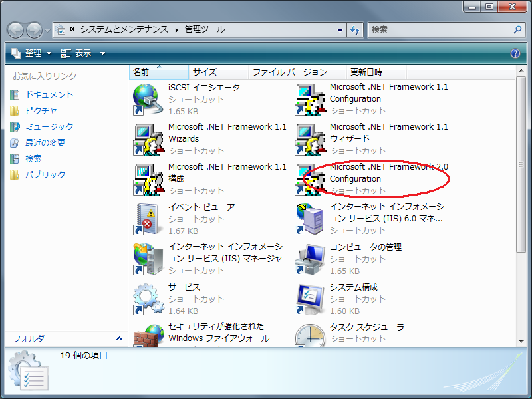
Task: Select the タスク スケジューラ item name
Action: (367, 327)
